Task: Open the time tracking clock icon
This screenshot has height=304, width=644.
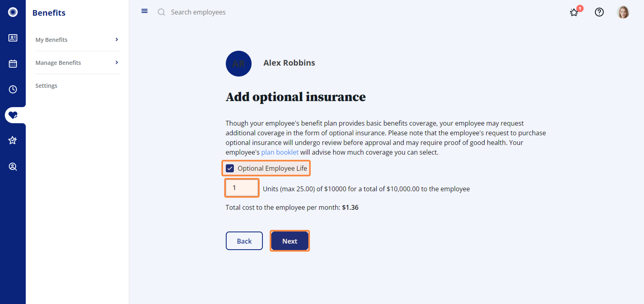Action: [x=13, y=89]
